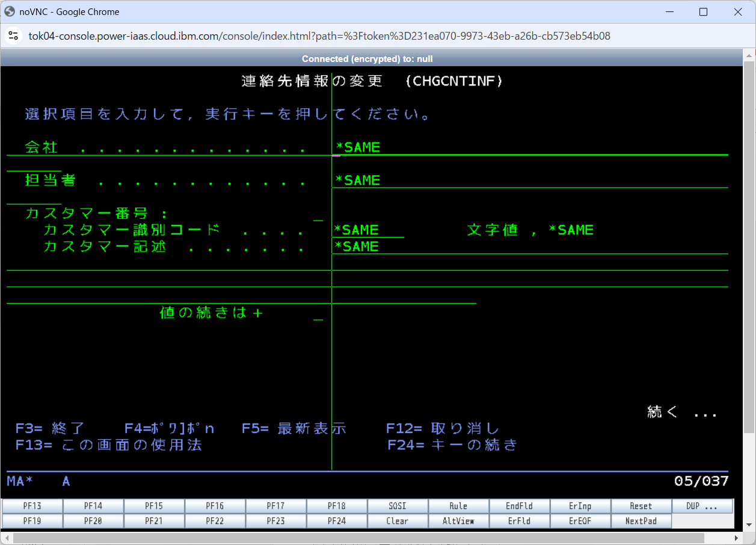Click the vertical scrollbar down arrow
This screenshot has width=756, height=545.
coord(749,526)
